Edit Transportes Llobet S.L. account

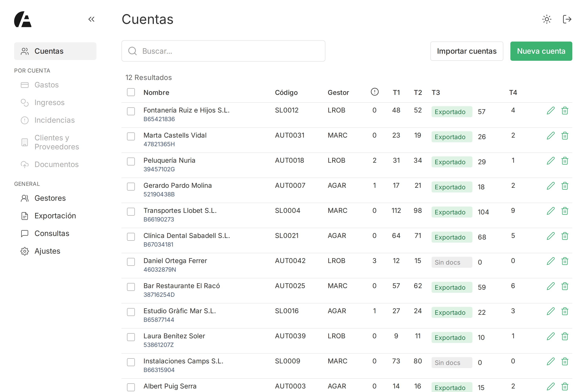pos(551,211)
